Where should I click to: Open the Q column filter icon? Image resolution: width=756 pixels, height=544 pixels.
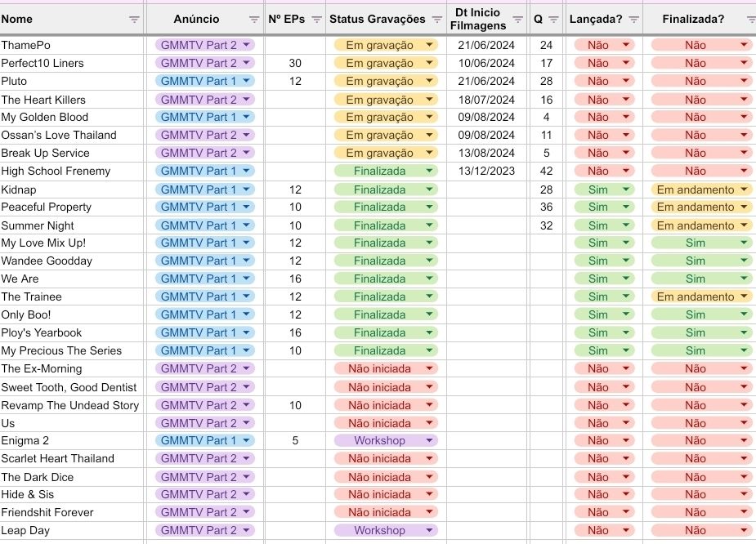(x=553, y=20)
